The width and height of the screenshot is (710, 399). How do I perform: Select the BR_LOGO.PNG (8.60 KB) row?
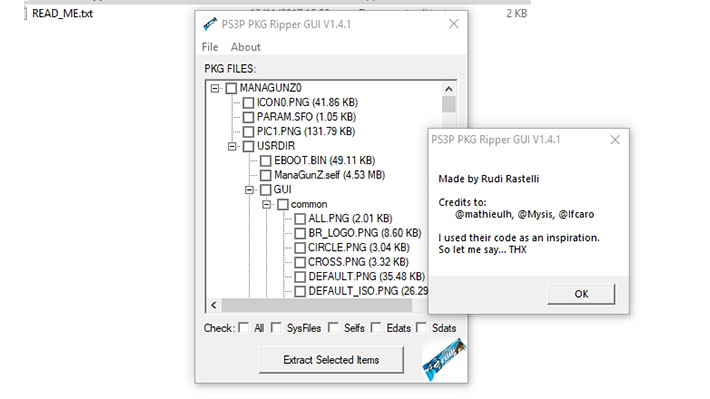click(x=365, y=233)
